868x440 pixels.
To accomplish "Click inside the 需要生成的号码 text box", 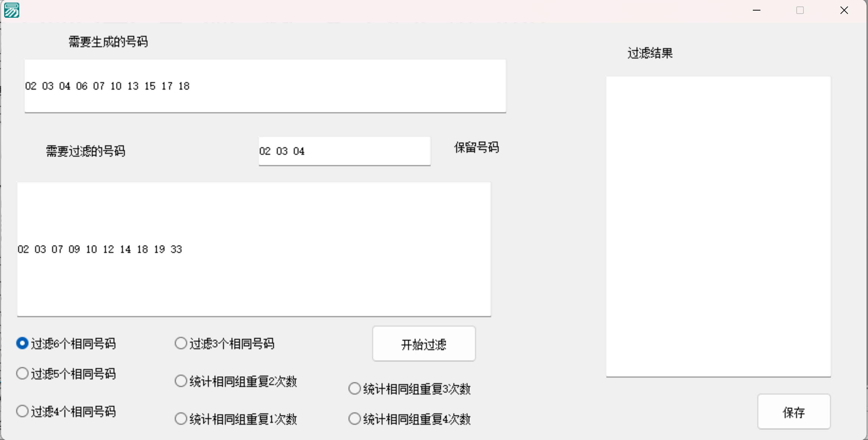I will pos(264,86).
